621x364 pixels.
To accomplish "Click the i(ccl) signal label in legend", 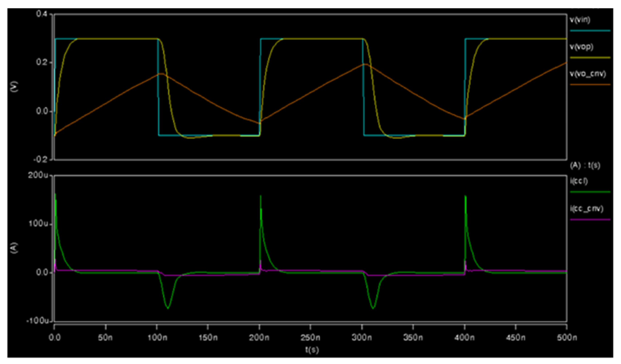I will pyautogui.click(x=579, y=181).
